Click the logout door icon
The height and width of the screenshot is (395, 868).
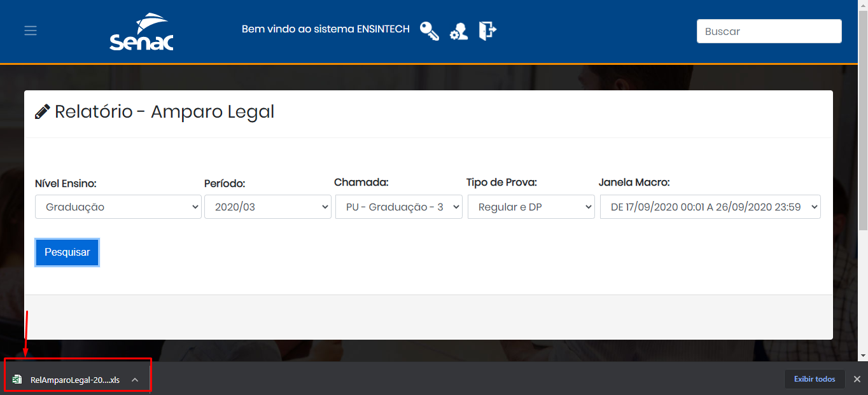point(487,31)
